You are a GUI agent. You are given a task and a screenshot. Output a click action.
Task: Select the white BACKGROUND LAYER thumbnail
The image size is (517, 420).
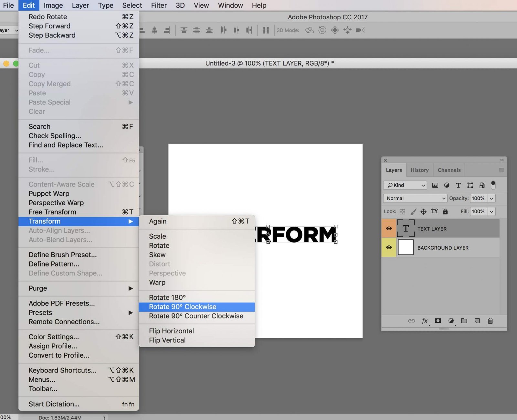tap(406, 248)
